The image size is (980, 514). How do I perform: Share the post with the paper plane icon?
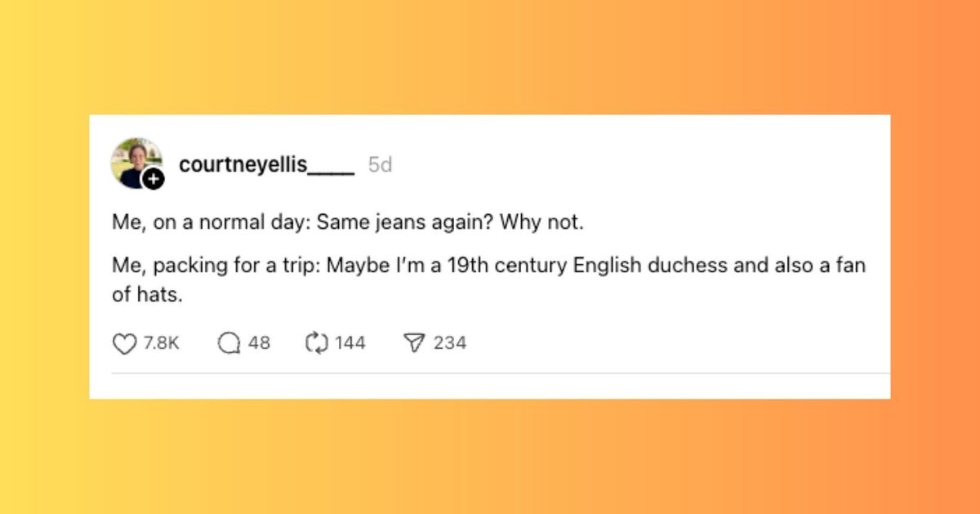pyautogui.click(x=415, y=343)
